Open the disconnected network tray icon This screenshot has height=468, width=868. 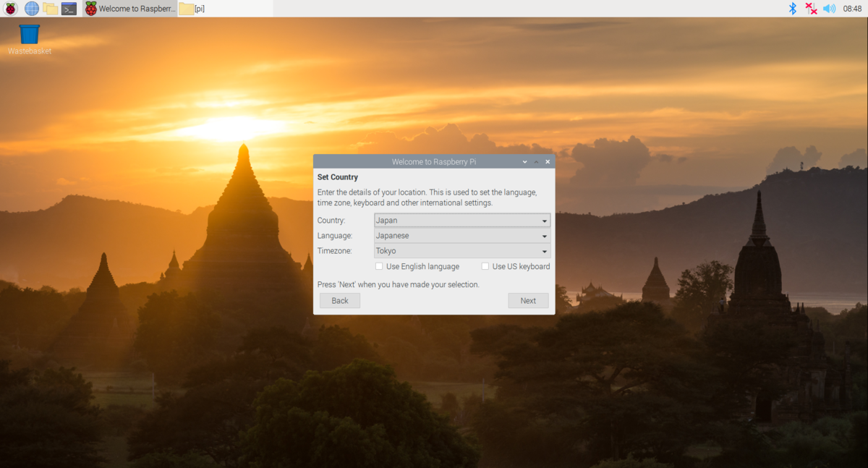[811, 9]
